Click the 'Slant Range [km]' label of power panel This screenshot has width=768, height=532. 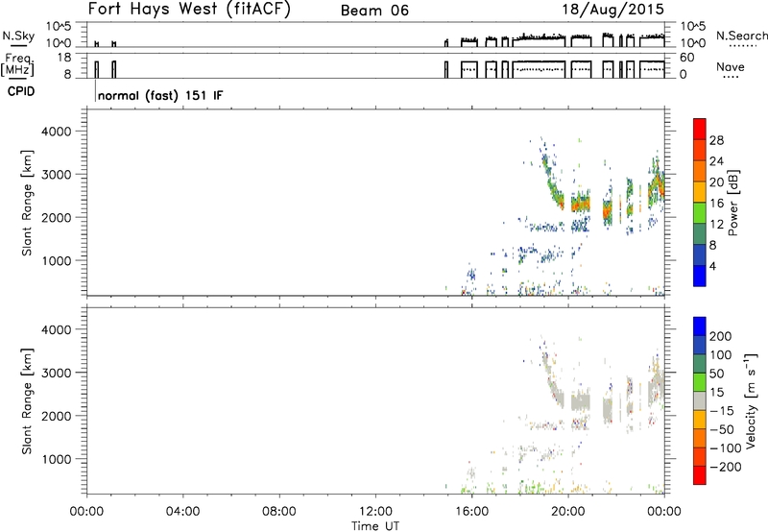click(27, 204)
